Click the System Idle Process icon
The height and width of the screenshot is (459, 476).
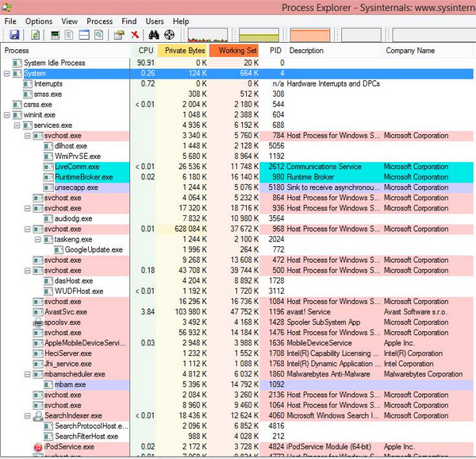click(x=17, y=63)
